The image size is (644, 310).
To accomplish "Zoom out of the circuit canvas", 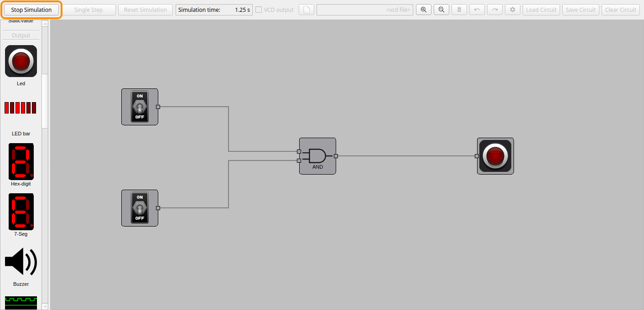I will click(441, 10).
